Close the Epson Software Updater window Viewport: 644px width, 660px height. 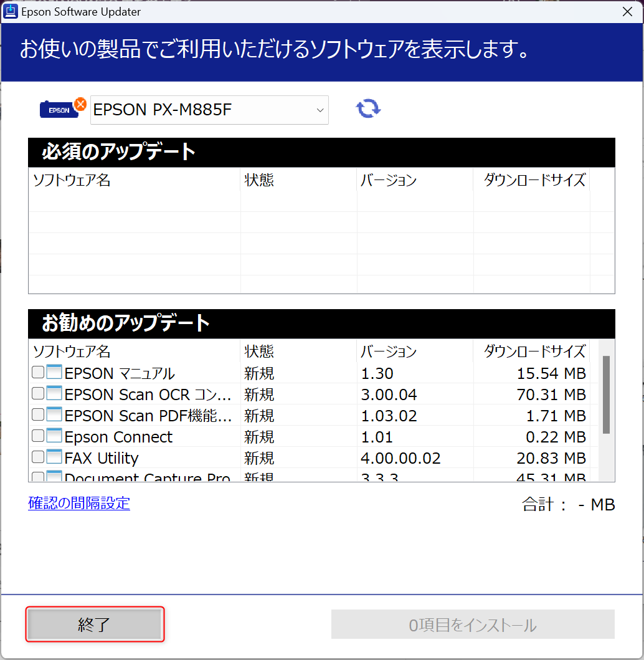pyautogui.click(x=627, y=11)
